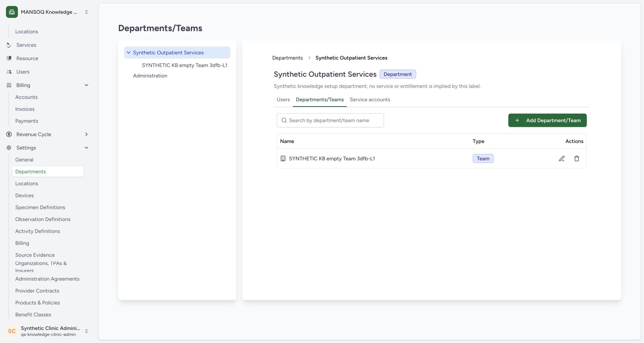
Task: Click the building icon beside the team name
Action: (x=283, y=159)
